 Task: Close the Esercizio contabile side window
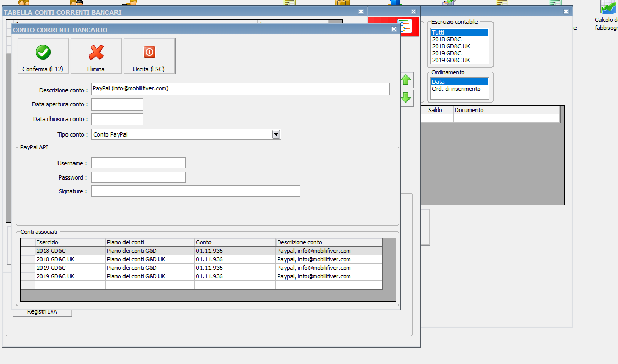pos(566,11)
